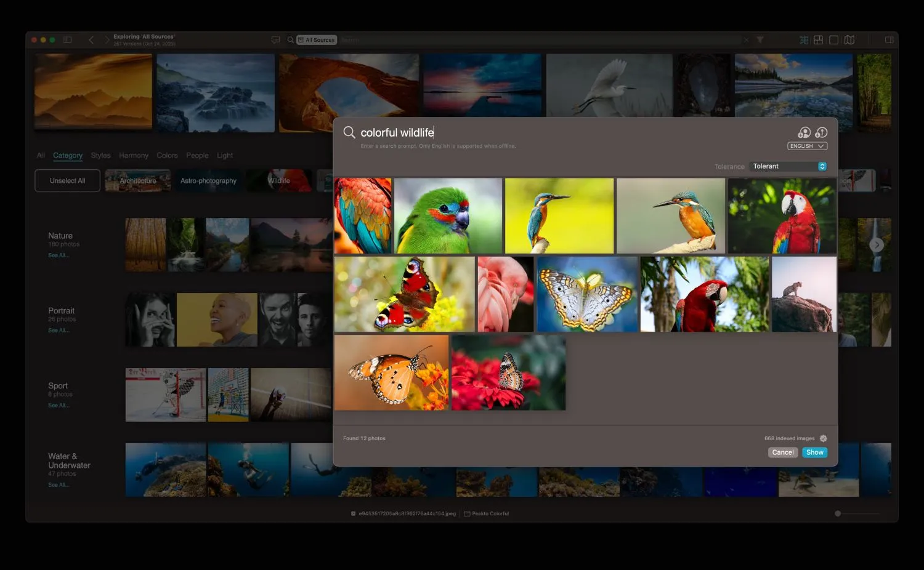Select the macaw feathers close-up result

tap(363, 216)
